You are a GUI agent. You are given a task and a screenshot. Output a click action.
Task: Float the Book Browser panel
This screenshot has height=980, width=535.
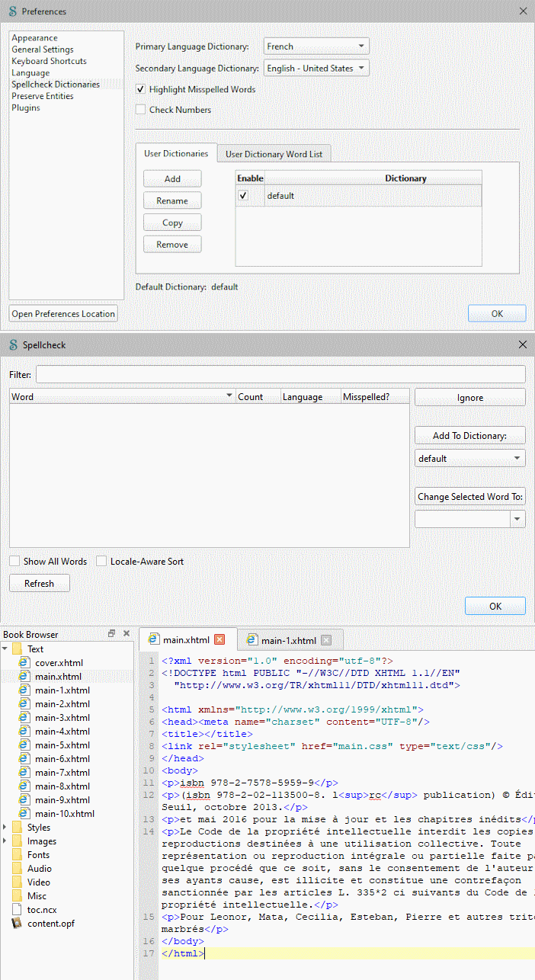[111, 634]
